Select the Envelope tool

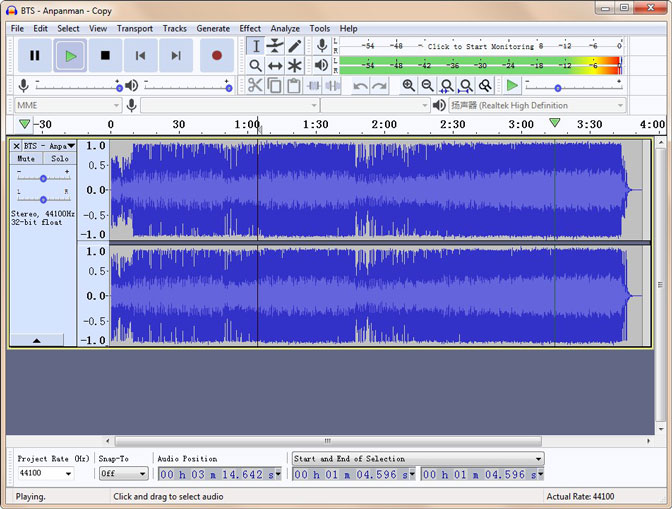click(275, 46)
